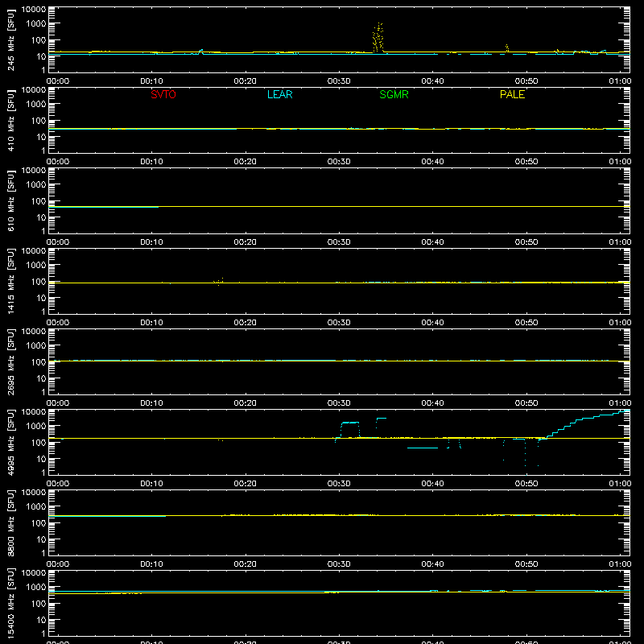This screenshot has width=644, height=644.
Task: Click the 00:00 tick label under 8800 MHz panel
Action: coord(58,564)
